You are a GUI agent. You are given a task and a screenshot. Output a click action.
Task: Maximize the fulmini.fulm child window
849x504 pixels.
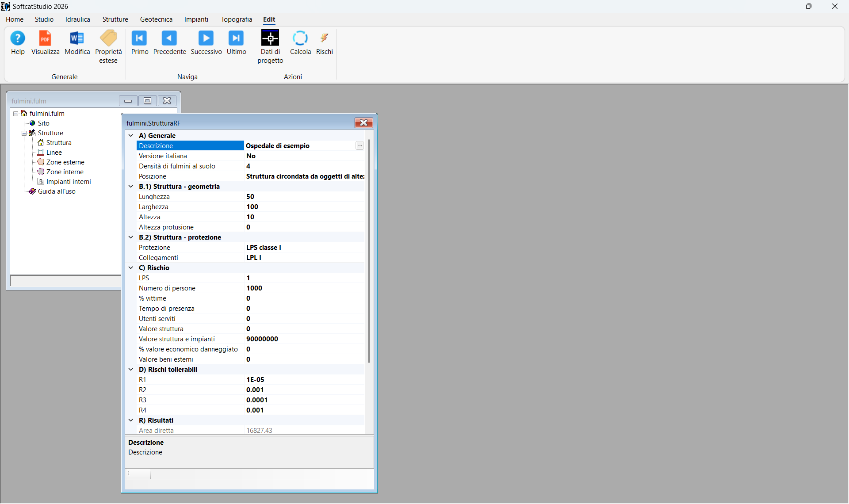pos(147,101)
